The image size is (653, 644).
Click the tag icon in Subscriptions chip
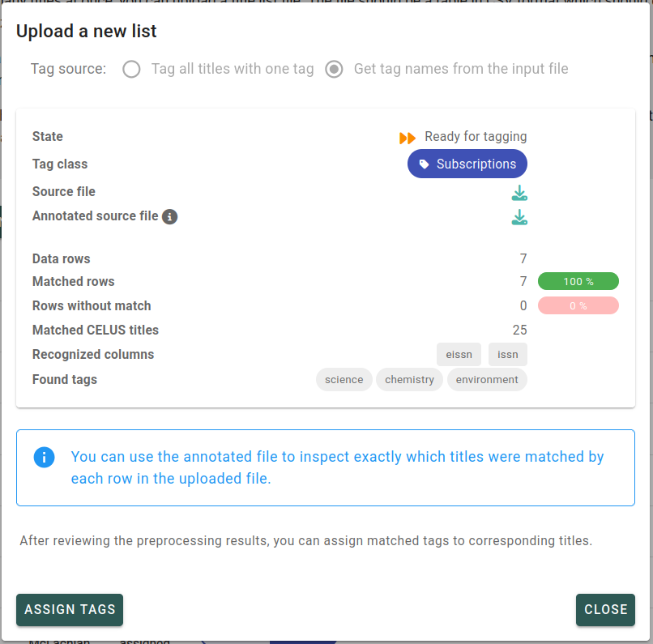click(424, 164)
